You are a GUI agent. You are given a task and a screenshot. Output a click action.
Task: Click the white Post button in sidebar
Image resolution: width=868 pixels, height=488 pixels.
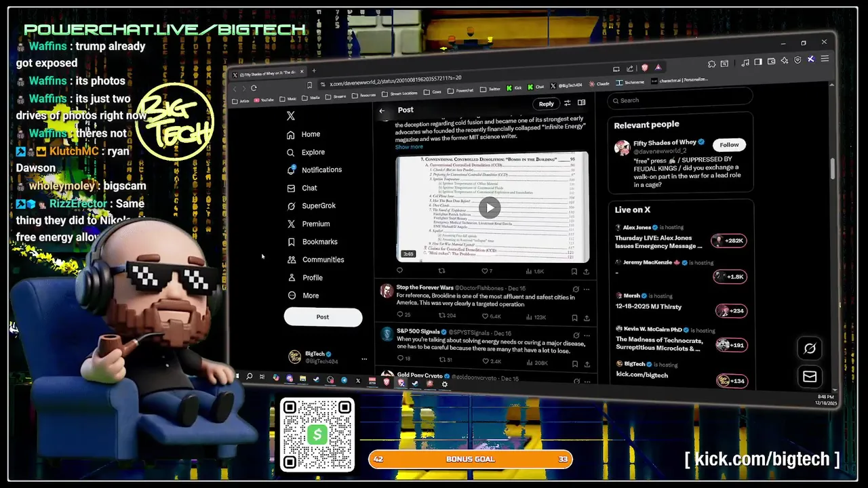pos(323,317)
